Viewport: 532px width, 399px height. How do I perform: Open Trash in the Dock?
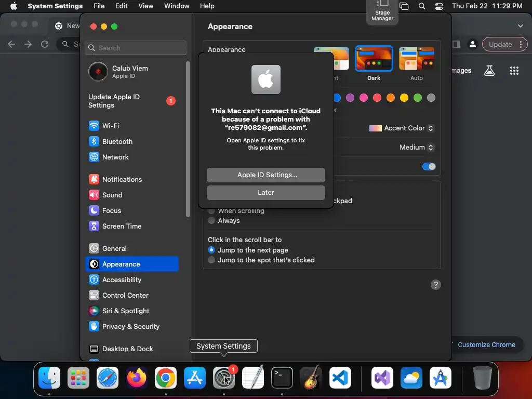pos(482,378)
